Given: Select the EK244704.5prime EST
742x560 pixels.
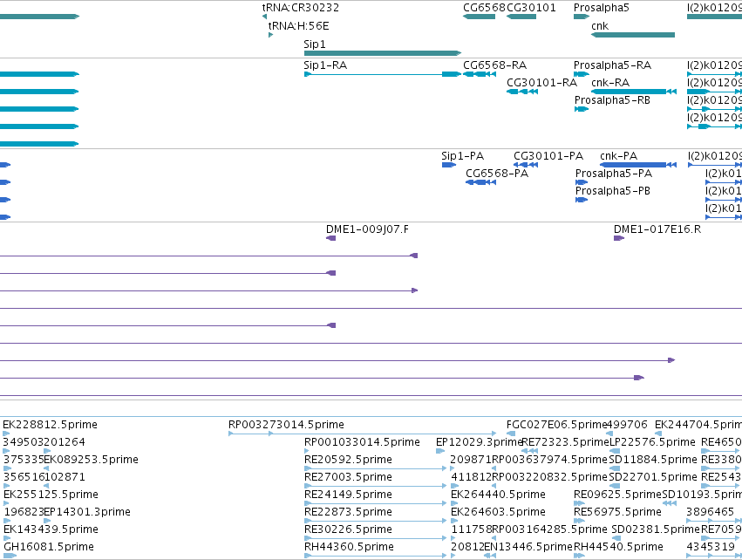Looking at the screenshot, I should tap(658, 434).
